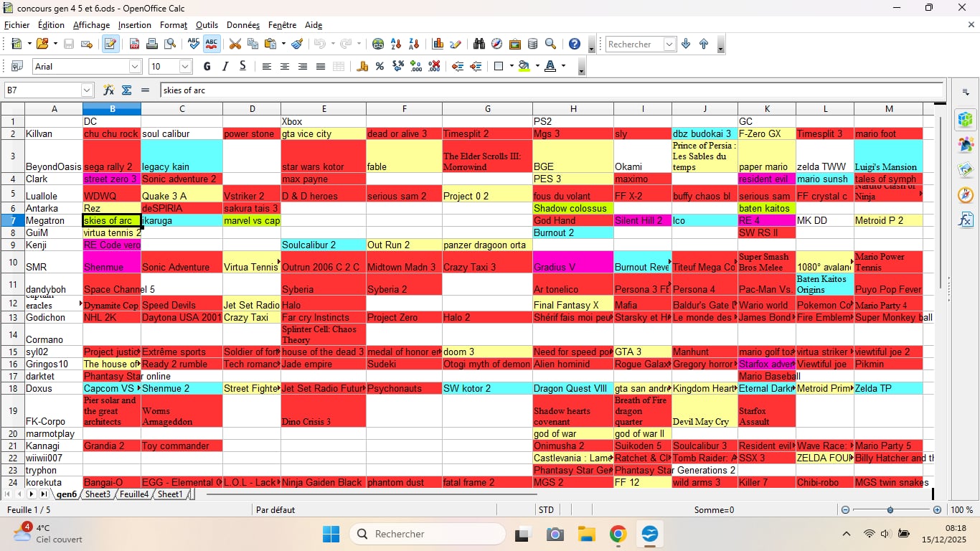Open the Gallery toolbar icon
This screenshot has height=551, width=980.
pos(515,44)
